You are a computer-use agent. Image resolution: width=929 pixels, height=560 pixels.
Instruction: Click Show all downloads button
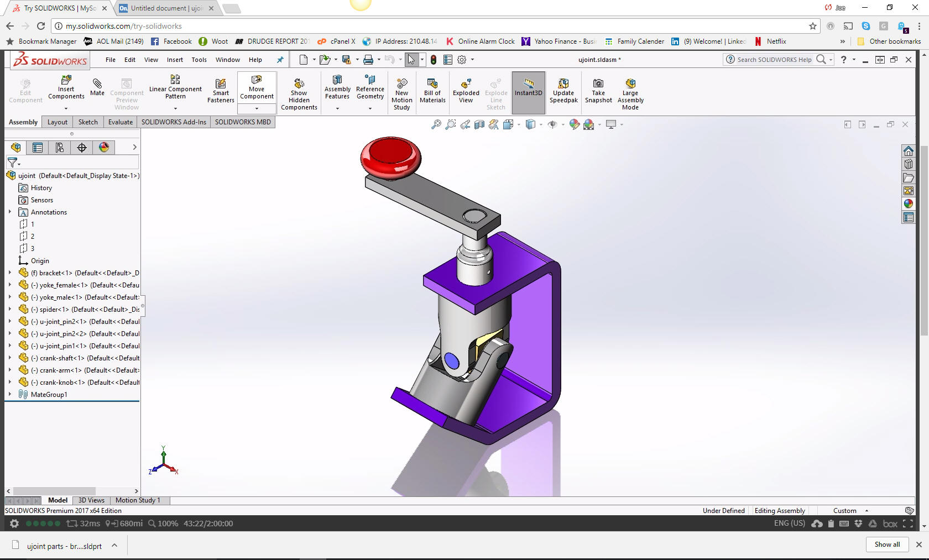[x=887, y=545]
